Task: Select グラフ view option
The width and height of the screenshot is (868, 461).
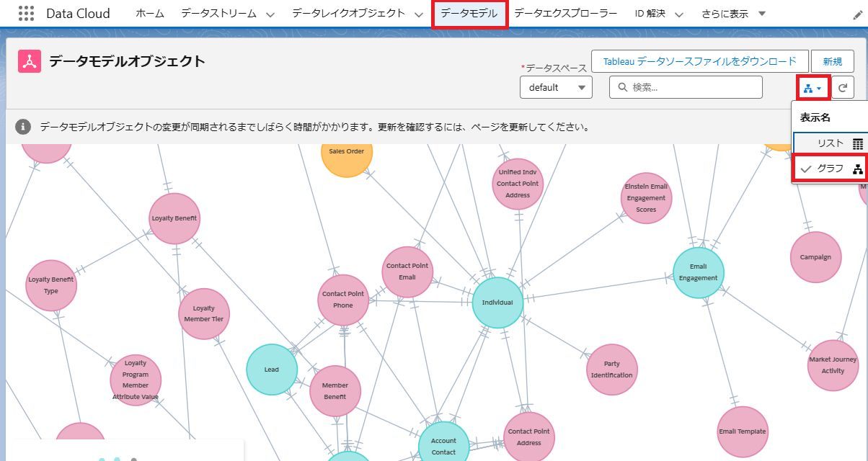Action: click(x=831, y=169)
